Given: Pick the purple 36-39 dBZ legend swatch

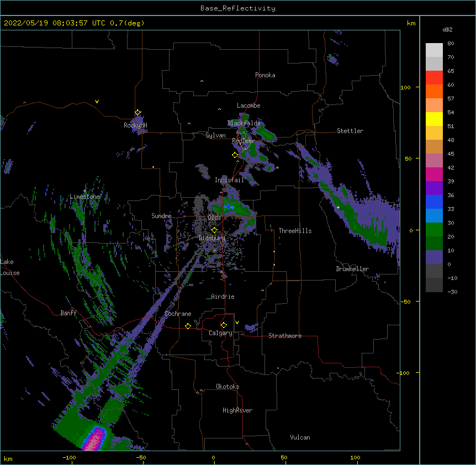Looking at the screenshot, I should [434, 188].
